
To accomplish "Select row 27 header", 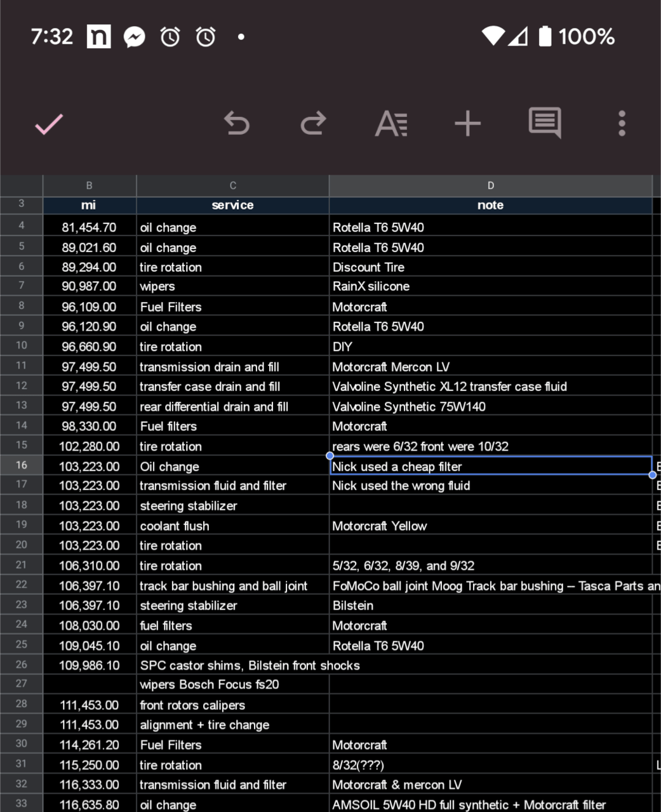I will coord(22,684).
